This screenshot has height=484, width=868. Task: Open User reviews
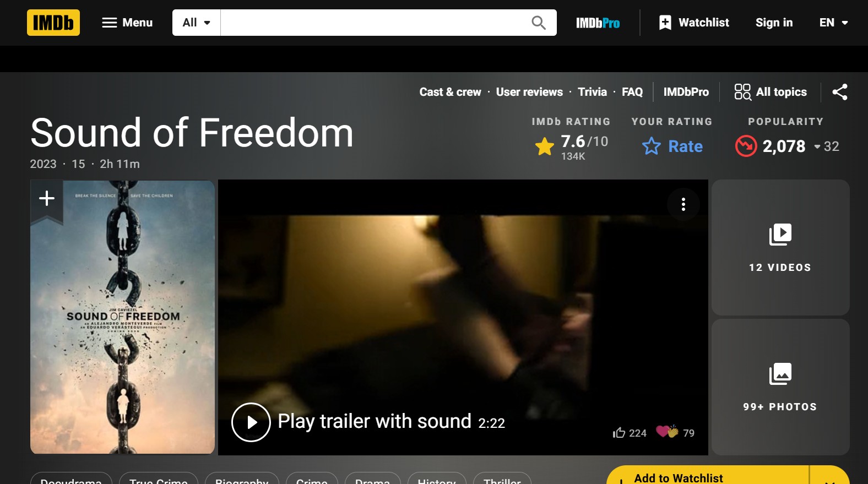click(x=529, y=92)
